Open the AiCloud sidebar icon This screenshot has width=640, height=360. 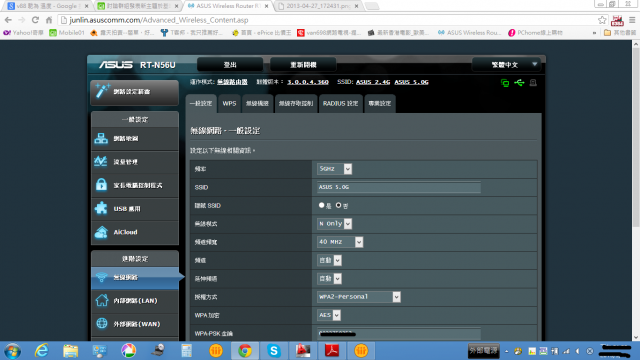point(101,232)
